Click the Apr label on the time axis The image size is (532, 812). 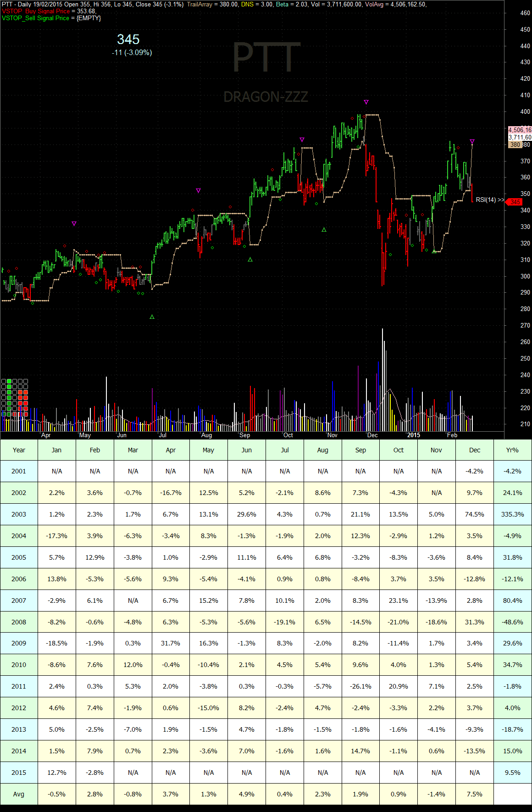[x=46, y=435]
